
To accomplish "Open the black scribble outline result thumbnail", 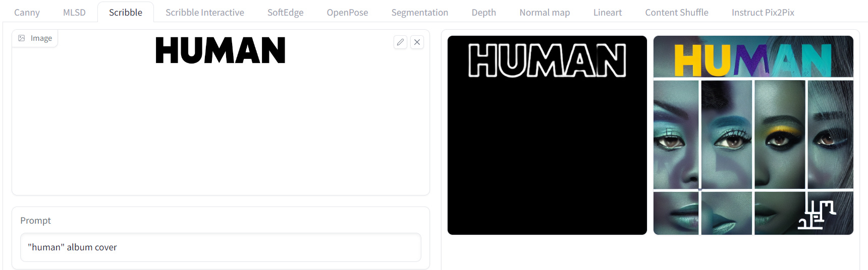I will [547, 135].
